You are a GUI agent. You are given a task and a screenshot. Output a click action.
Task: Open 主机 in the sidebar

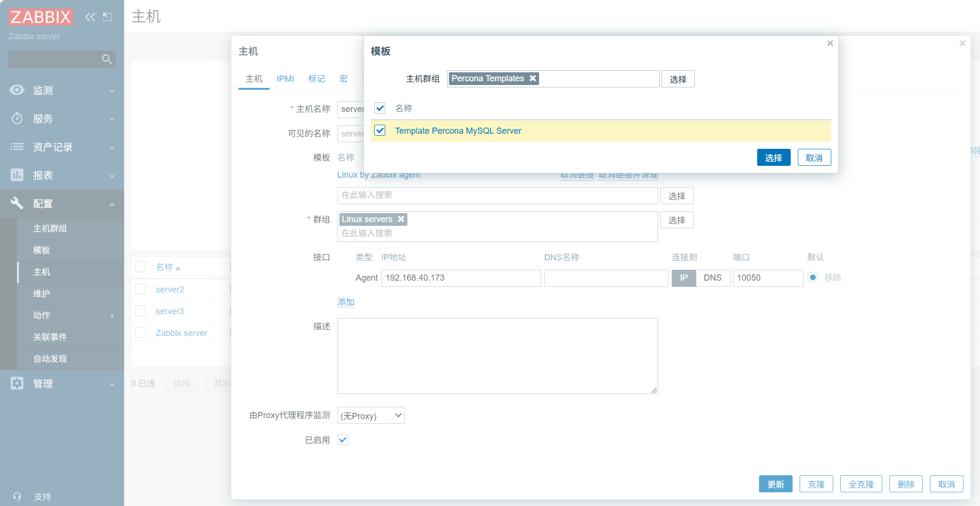tap(71, 272)
